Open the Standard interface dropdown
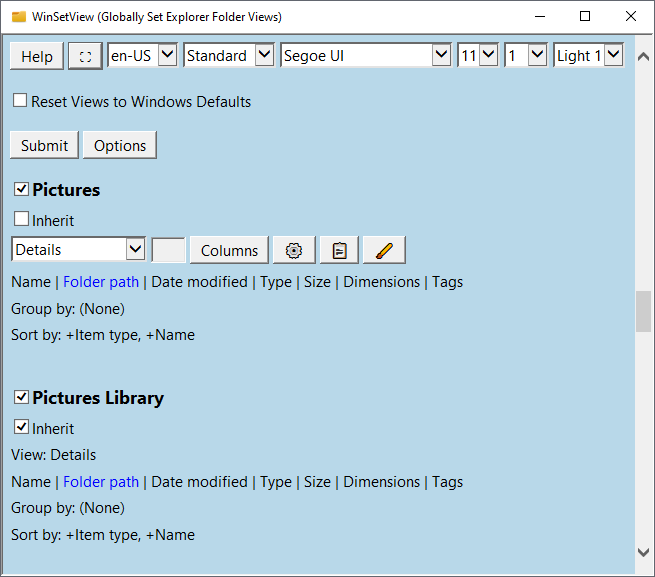Image resolution: width=655 pixels, height=577 pixels. pos(228,55)
